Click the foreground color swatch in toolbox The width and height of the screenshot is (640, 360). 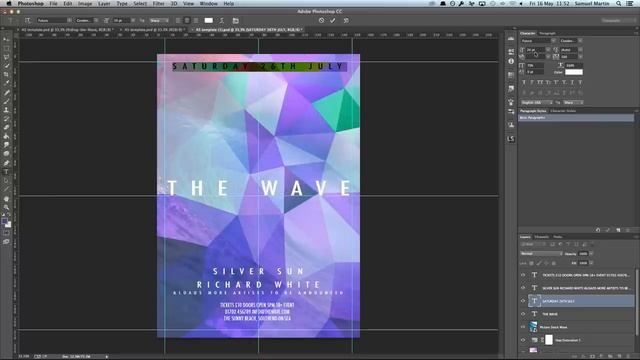[5, 222]
